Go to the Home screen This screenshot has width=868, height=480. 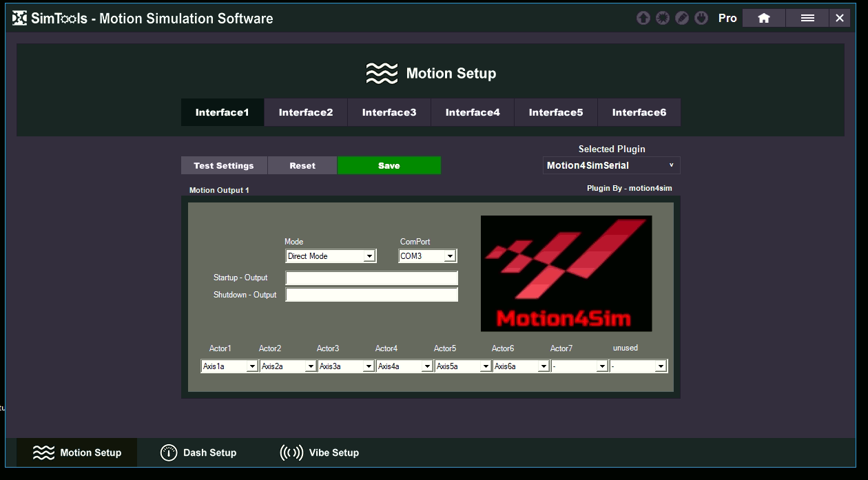(x=764, y=19)
